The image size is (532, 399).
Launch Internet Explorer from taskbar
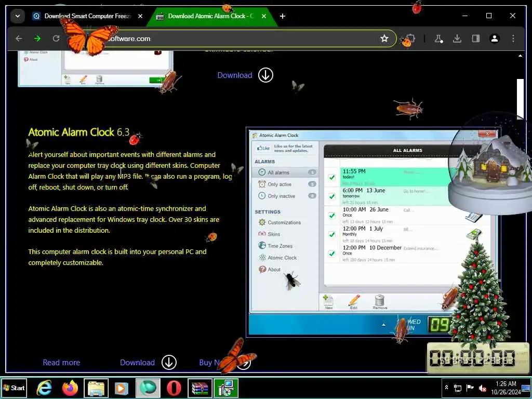[44, 388]
